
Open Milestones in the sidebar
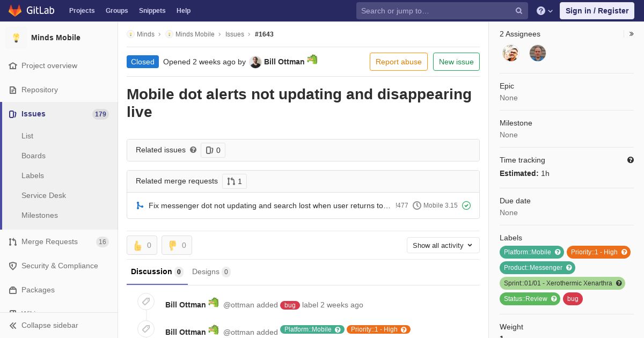[x=40, y=215]
